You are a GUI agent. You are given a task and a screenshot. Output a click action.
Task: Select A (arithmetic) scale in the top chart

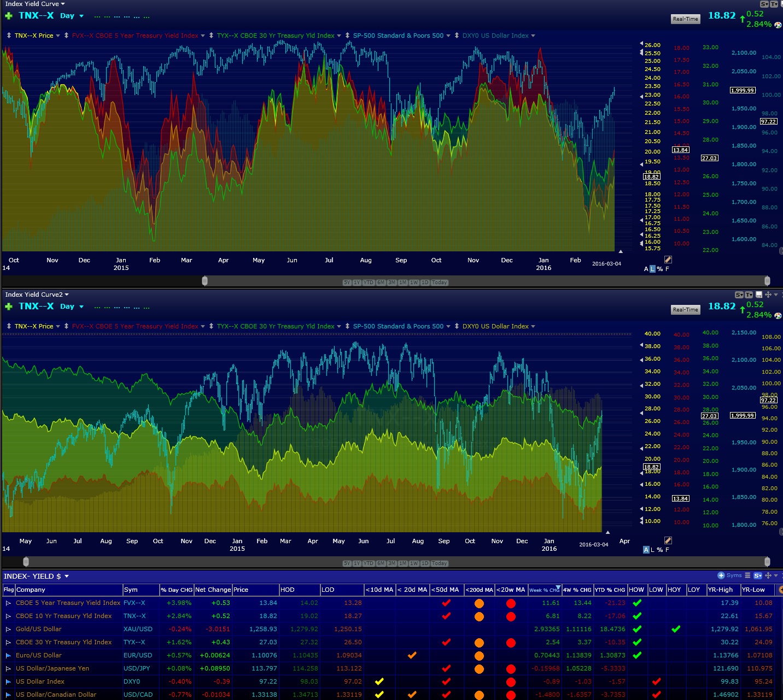[x=646, y=269]
